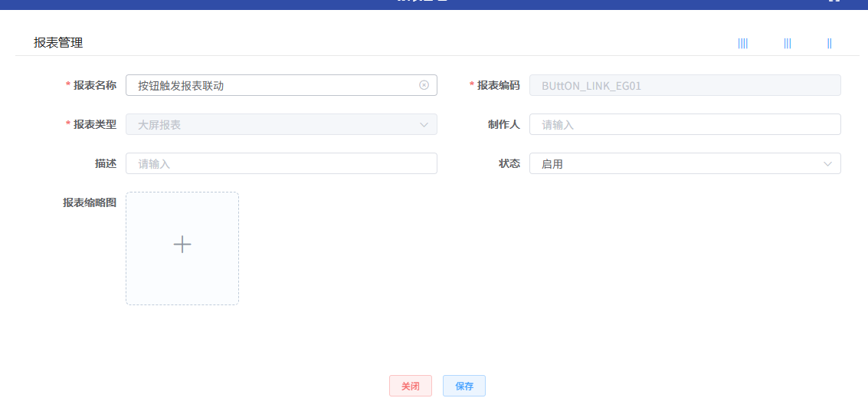Image resolution: width=868 pixels, height=408 pixels.
Task: Click the 状态 field label
Action: pos(509,164)
